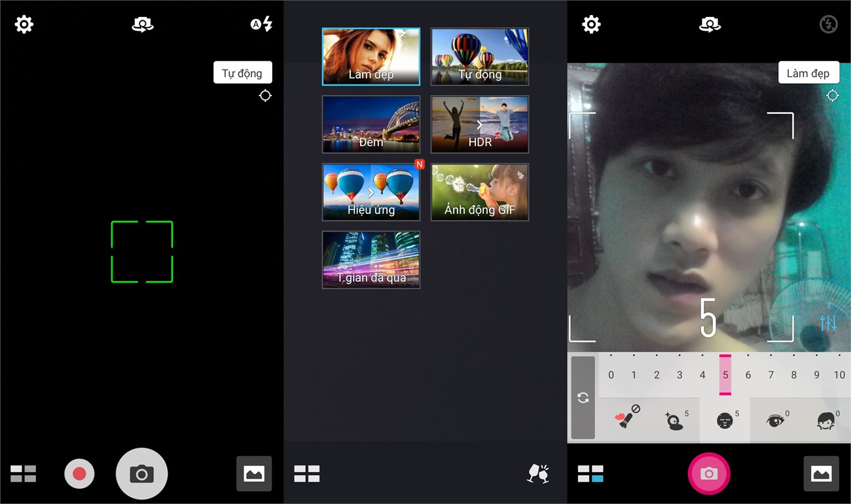Set beauty level slider to 8
Viewport: 851px width, 504px height.
pos(793,375)
